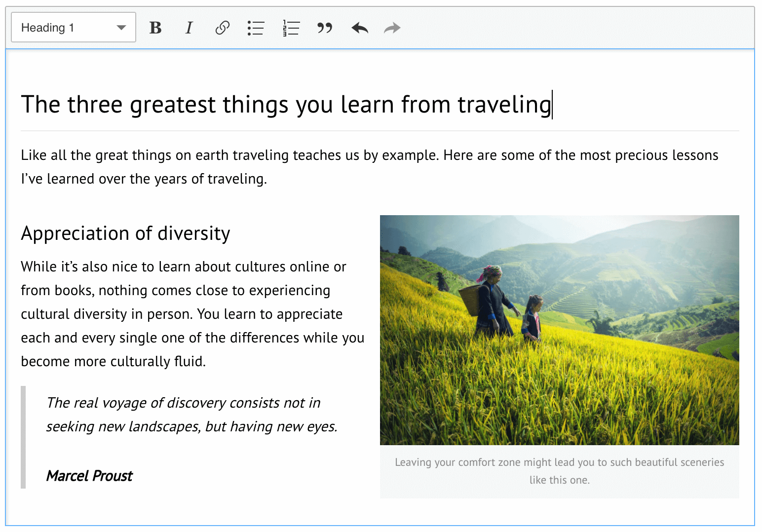The width and height of the screenshot is (762, 532).
Task: Place cursor in the main title heading
Action: 247,105
